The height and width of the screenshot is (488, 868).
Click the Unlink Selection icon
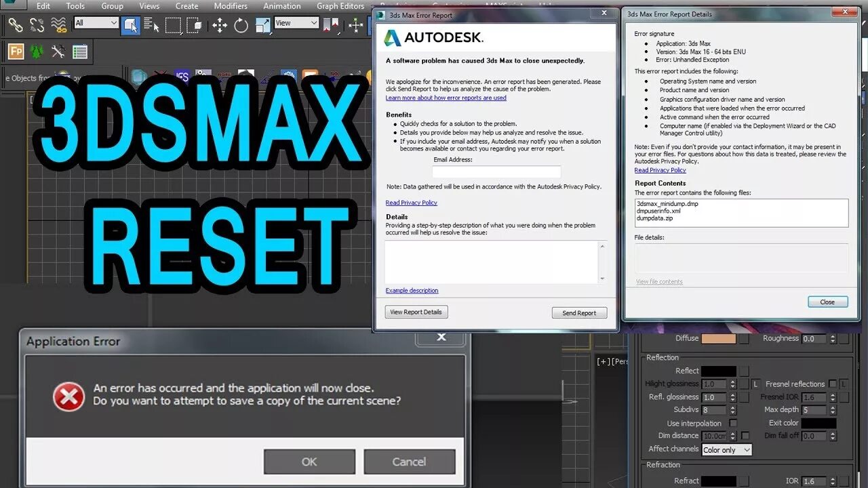(x=37, y=26)
